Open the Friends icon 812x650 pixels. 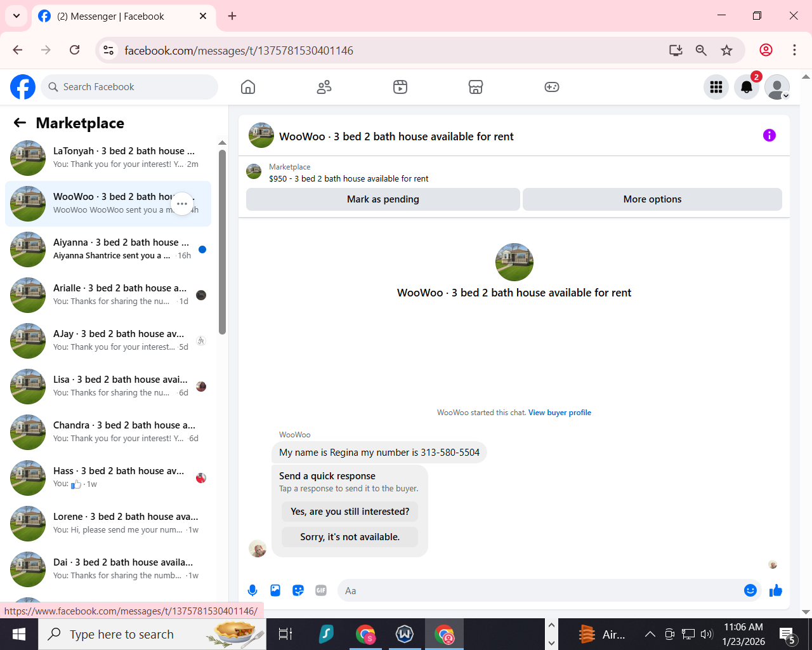click(324, 87)
